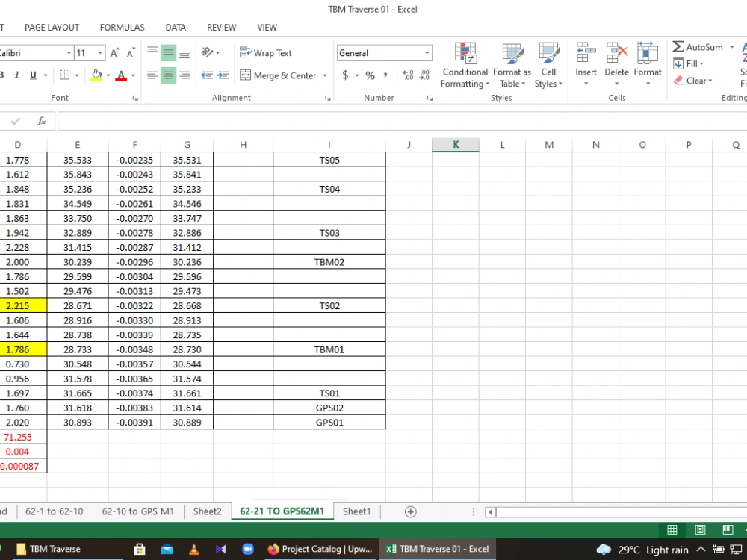Switch to Page Break Preview
This screenshot has width=747, height=560.
[728, 529]
